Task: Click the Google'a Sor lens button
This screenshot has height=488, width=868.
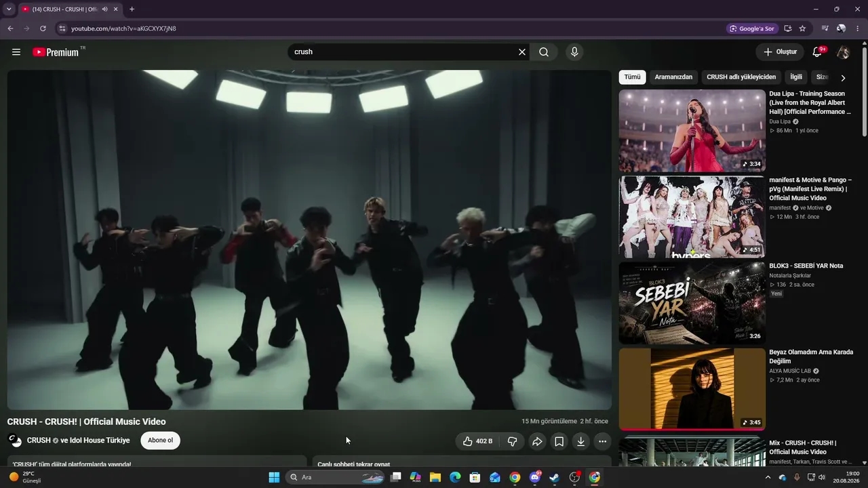Action: click(x=751, y=28)
